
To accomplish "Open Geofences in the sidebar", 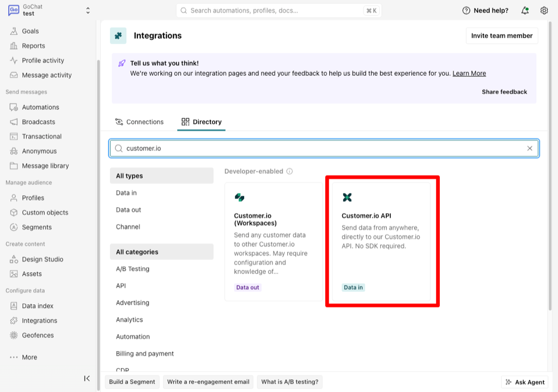I will click(x=38, y=335).
